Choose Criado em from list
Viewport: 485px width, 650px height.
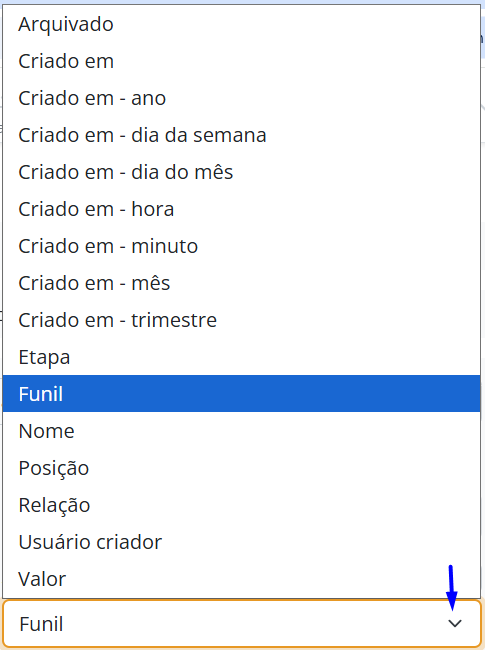click(x=241, y=61)
